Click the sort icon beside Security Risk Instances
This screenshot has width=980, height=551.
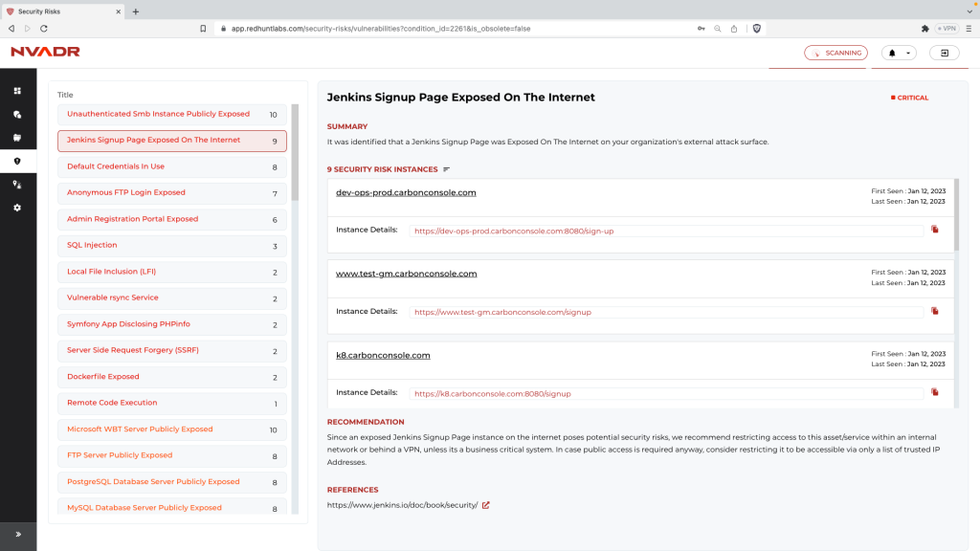pyautogui.click(x=446, y=169)
